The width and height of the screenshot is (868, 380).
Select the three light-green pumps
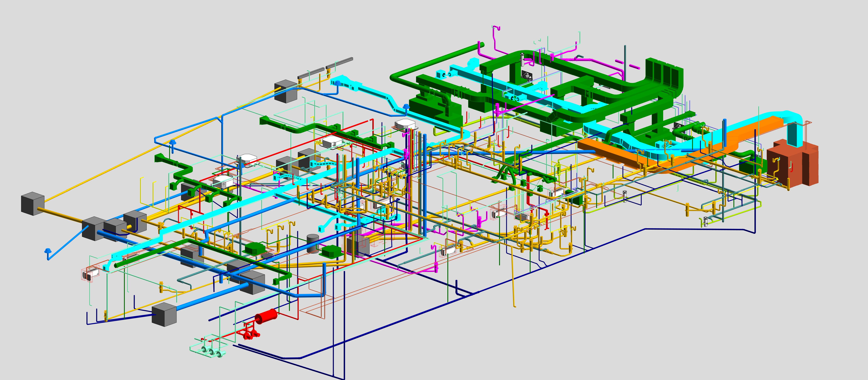coord(212,352)
